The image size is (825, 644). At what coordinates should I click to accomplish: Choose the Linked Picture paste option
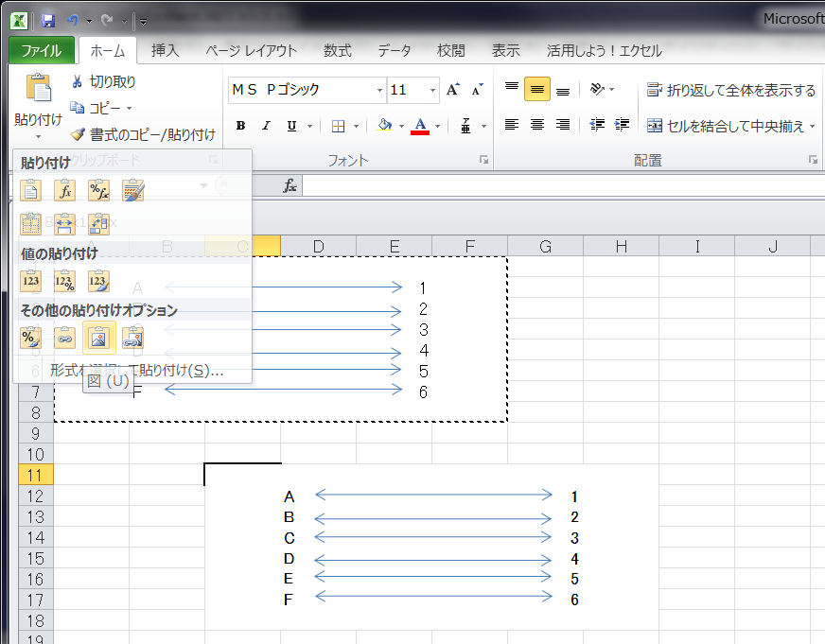[133, 338]
